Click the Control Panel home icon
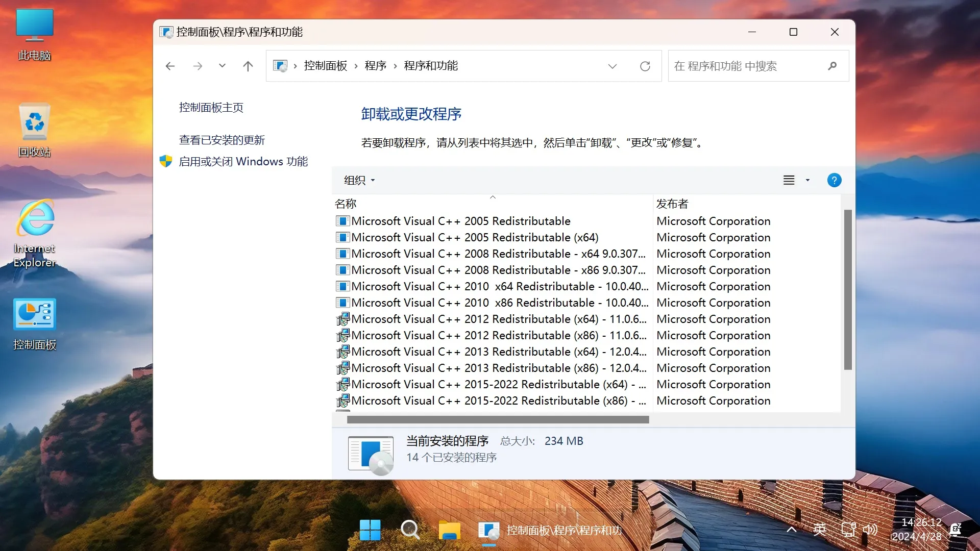 211,107
